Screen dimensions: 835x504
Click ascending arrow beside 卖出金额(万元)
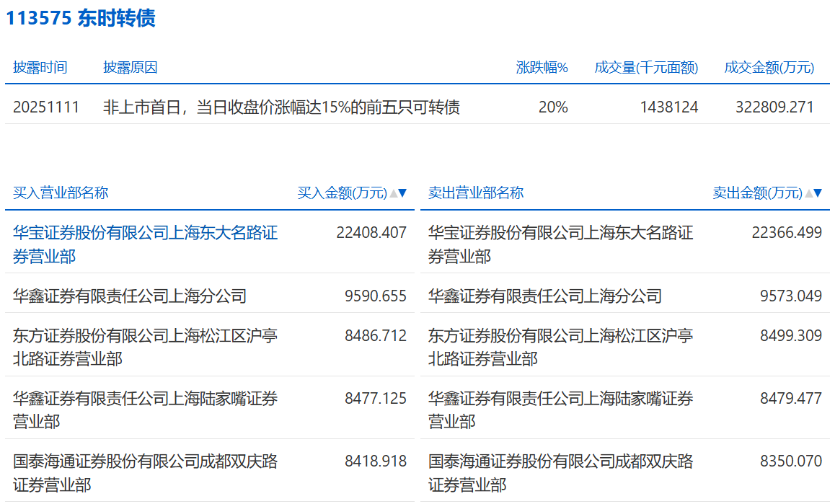[x=809, y=193]
